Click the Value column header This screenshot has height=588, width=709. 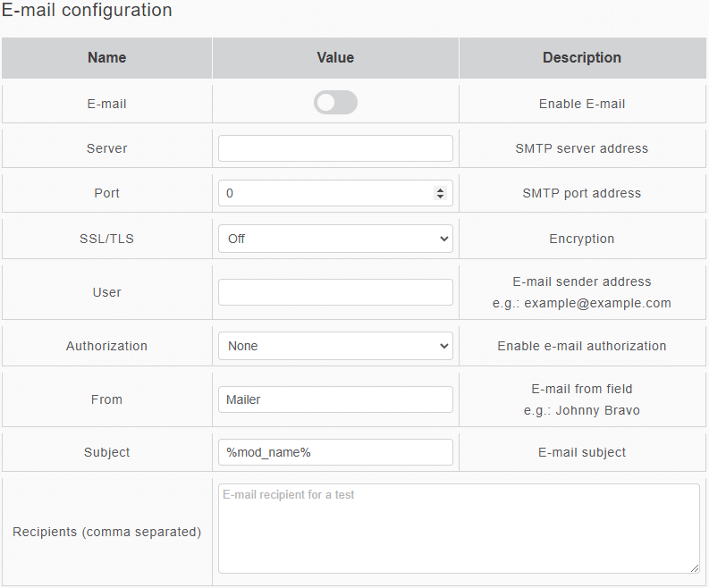tap(335, 58)
